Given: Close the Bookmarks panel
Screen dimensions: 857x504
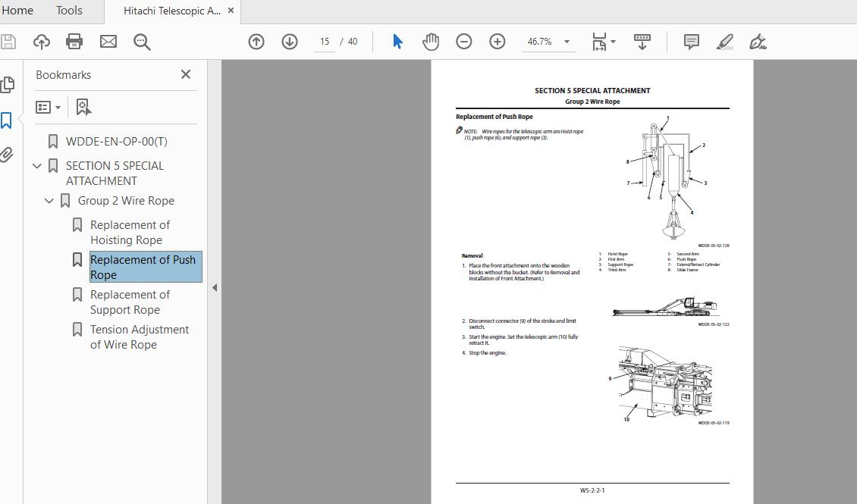Looking at the screenshot, I should tap(186, 74).
